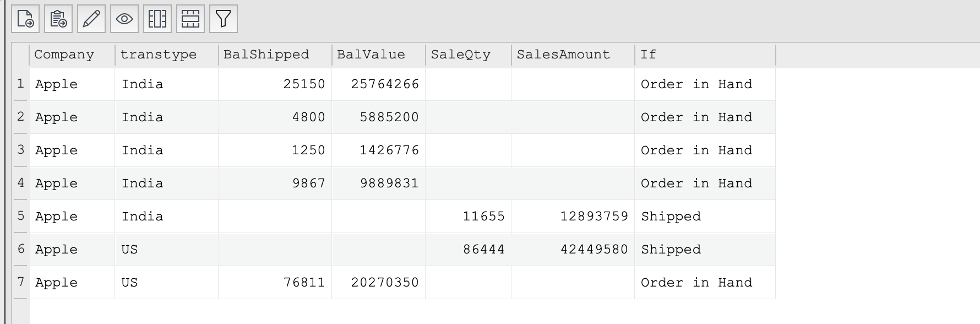Viewport: 980px width, 324px height.
Task: Click the BalValue cell showing 20270350
Action: coord(379,283)
